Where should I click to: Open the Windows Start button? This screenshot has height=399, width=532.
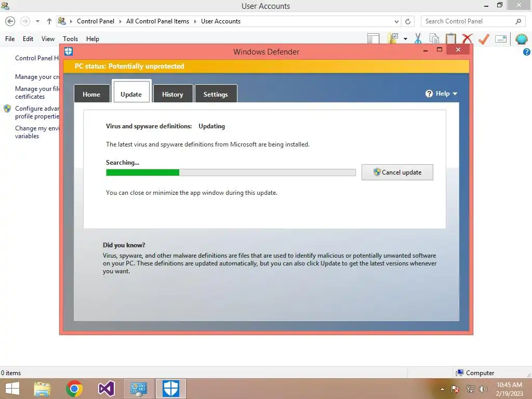(13, 389)
